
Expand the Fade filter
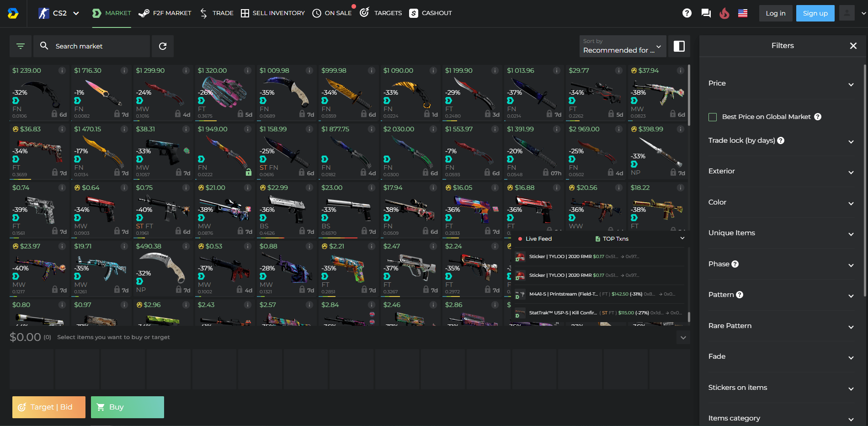click(x=782, y=357)
